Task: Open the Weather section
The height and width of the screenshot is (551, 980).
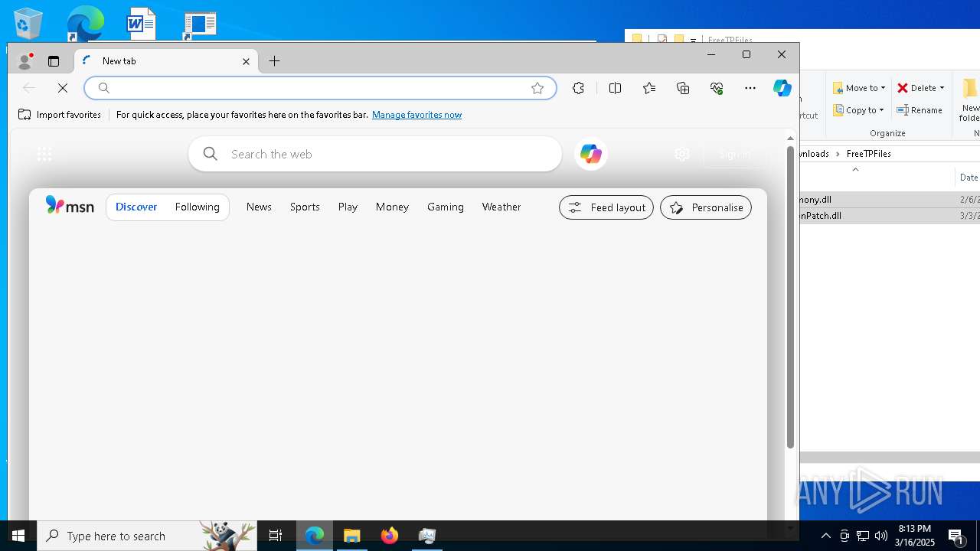Action: (501, 207)
